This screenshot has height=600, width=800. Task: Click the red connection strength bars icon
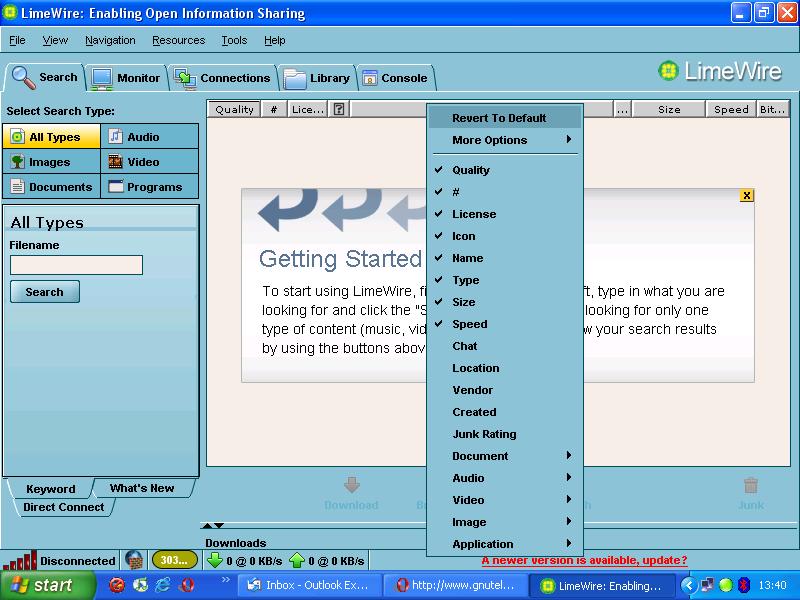point(19,560)
